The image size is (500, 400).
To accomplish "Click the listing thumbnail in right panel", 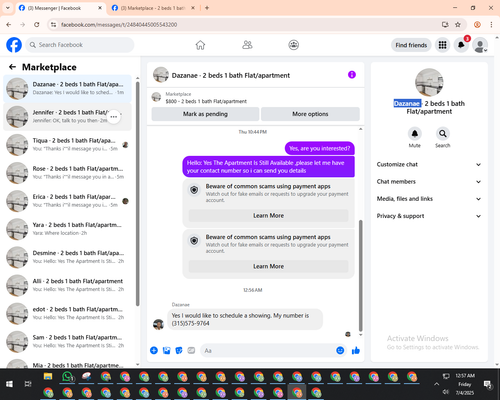I will (x=429, y=83).
